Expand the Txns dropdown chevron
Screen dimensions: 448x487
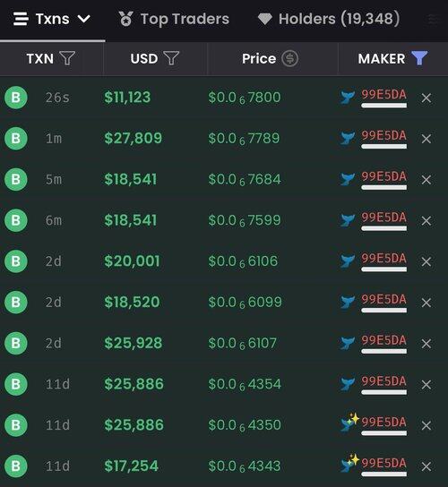[84, 19]
